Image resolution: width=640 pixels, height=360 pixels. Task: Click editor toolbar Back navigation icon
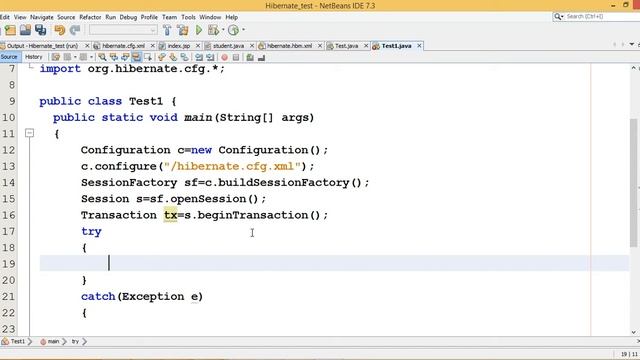click(x=67, y=57)
